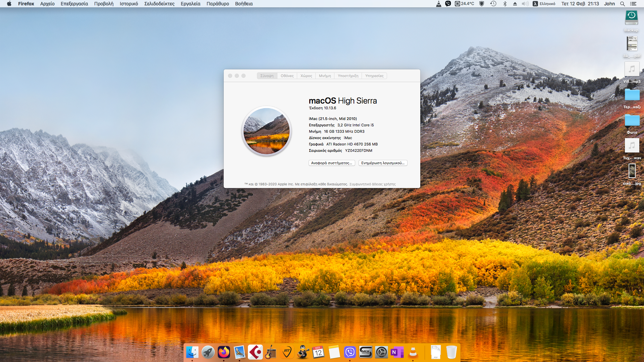This screenshot has width=644, height=362.
Task: Open the Βοήθεια menu
Action: coord(244,4)
